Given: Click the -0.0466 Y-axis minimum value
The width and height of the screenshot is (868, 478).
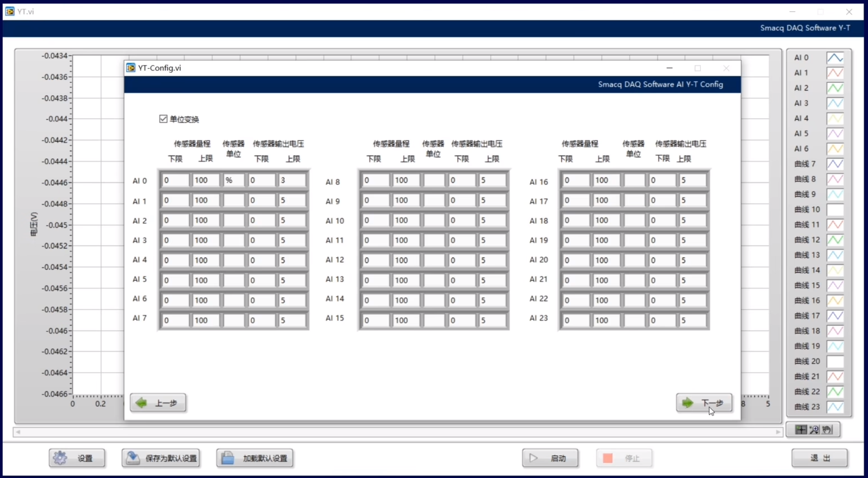Looking at the screenshot, I should [x=55, y=394].
